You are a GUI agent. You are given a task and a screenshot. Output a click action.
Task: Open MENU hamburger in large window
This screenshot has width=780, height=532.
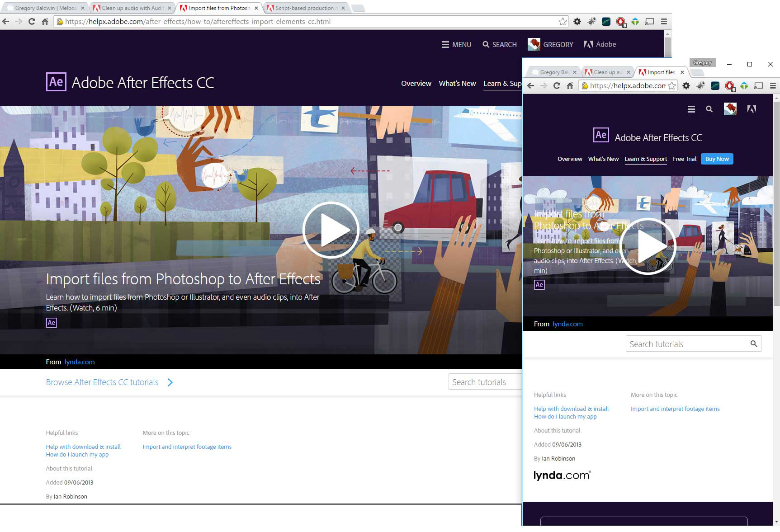pos(456,44)
